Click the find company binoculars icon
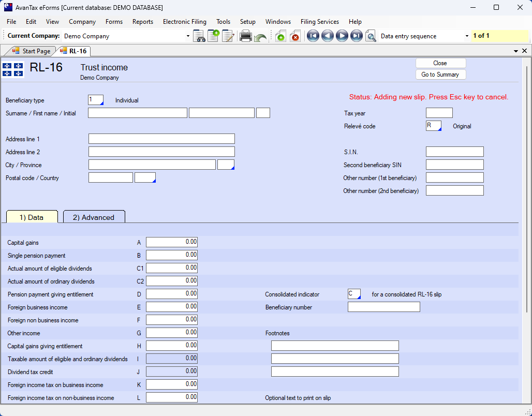The image size is (532, 416). click(199, 36)
